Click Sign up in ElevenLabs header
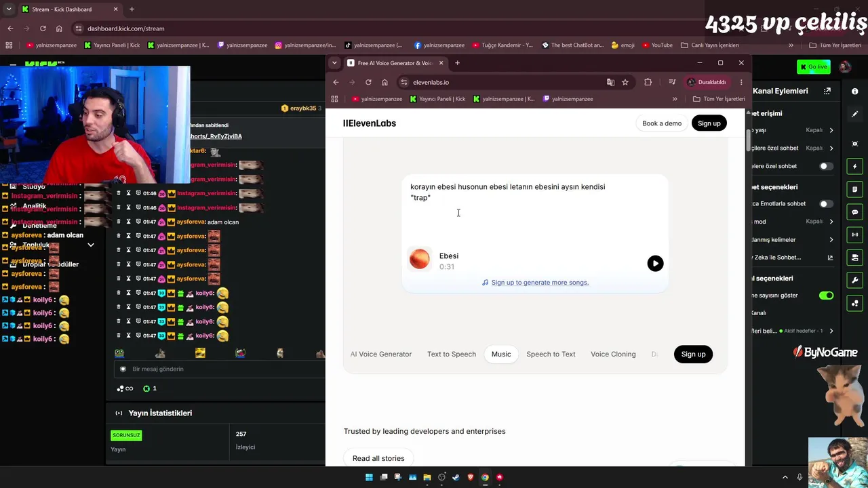The height and width of the screenshot is (488, 868). [709, 123]
